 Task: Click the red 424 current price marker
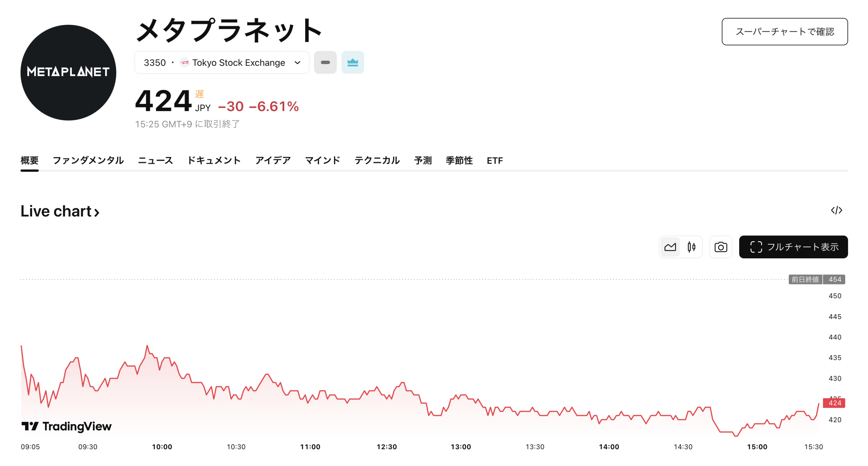834,403
